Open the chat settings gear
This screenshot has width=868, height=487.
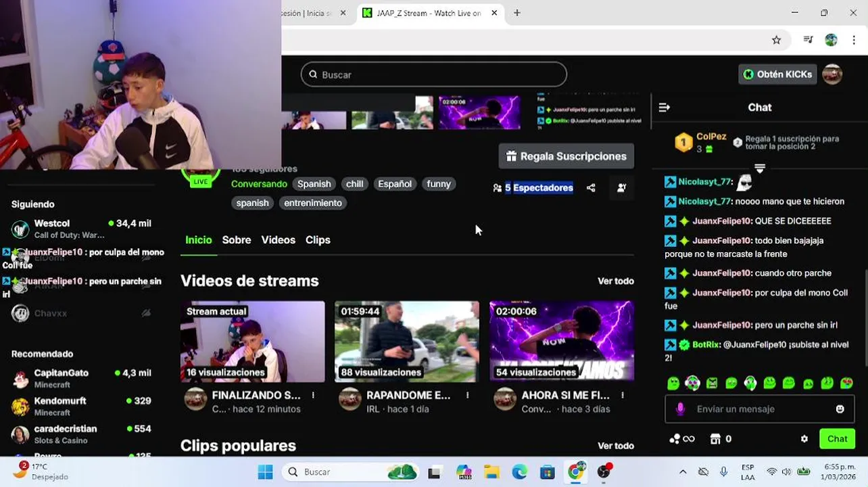(x=804, y=439)
